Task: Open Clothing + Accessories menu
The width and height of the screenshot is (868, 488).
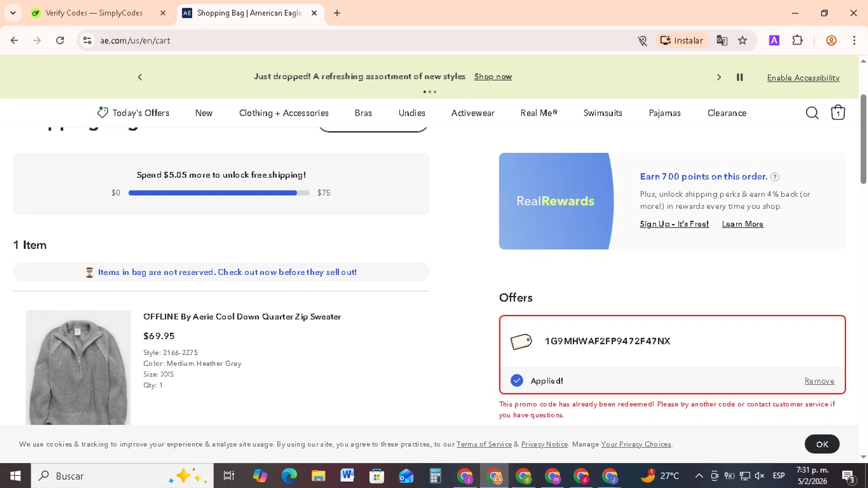Action: [x=284, y=113]
